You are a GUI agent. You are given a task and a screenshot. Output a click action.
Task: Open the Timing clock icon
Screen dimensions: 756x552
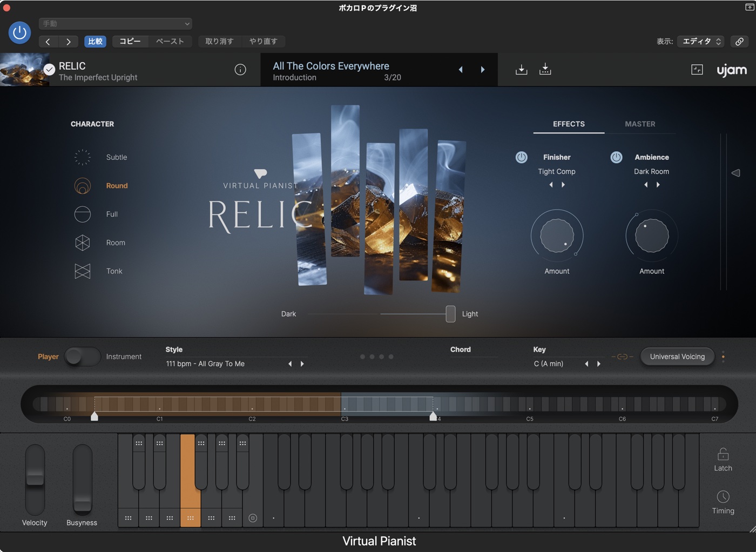coord(723,496)
